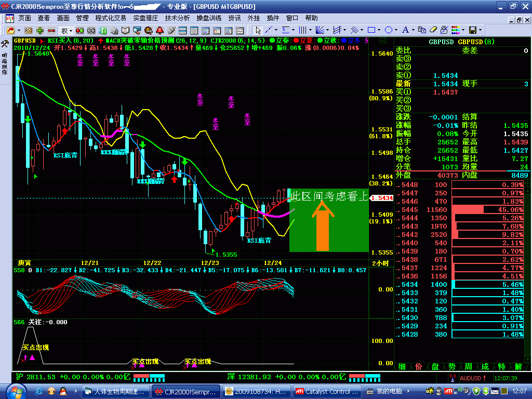Open the 帮助 menu
Screen dimensions: 532x399
[311, 18]
